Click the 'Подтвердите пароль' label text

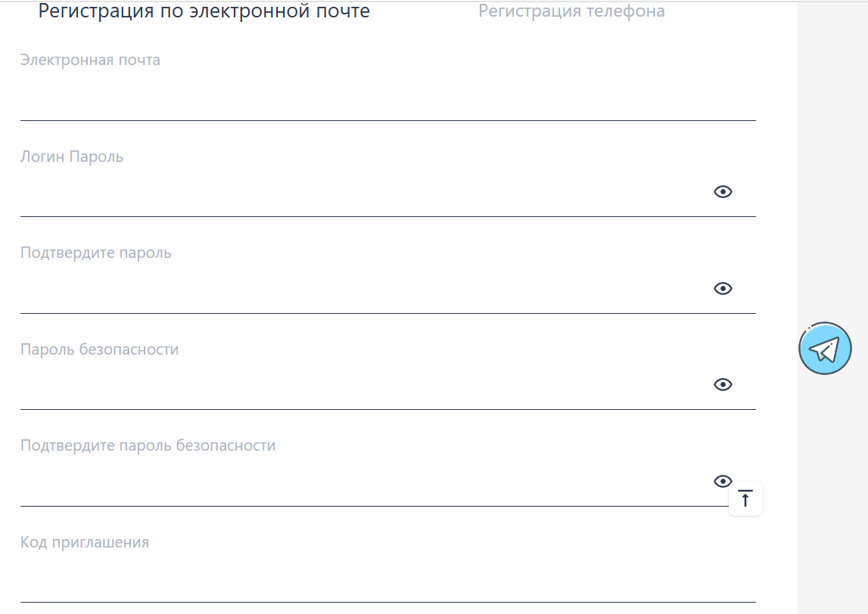96,253
